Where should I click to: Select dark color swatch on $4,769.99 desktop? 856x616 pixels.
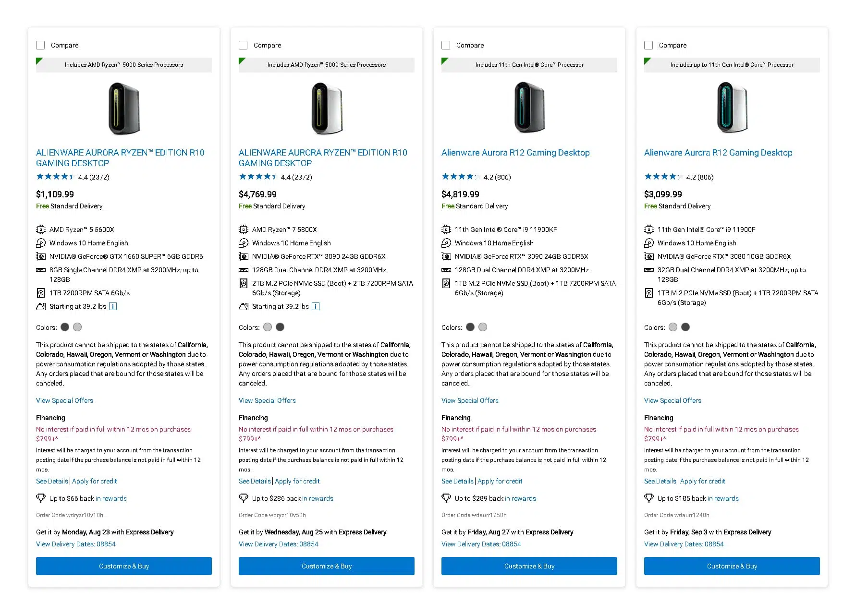tap(280, 327)
